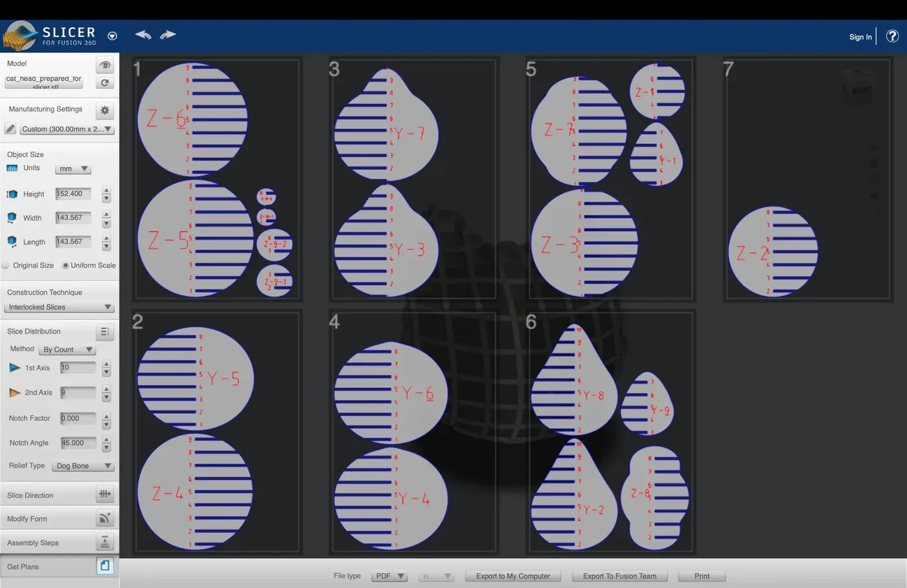Viewport: 907px width, 588px height.
Task: Select sheet 4 plan thumbnail
Action: (x=413, y=433)
